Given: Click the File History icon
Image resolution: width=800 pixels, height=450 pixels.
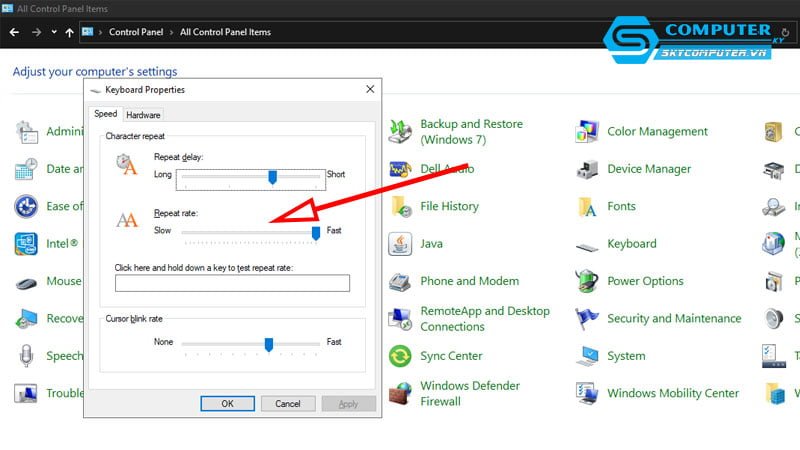Looking at the screenshot, I should [x=400, y=207].
